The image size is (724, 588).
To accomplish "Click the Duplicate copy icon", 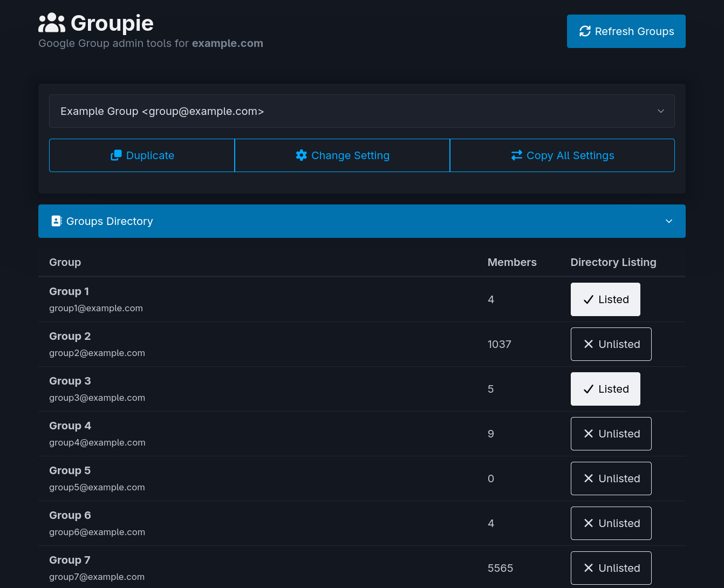I will (116, 155).
